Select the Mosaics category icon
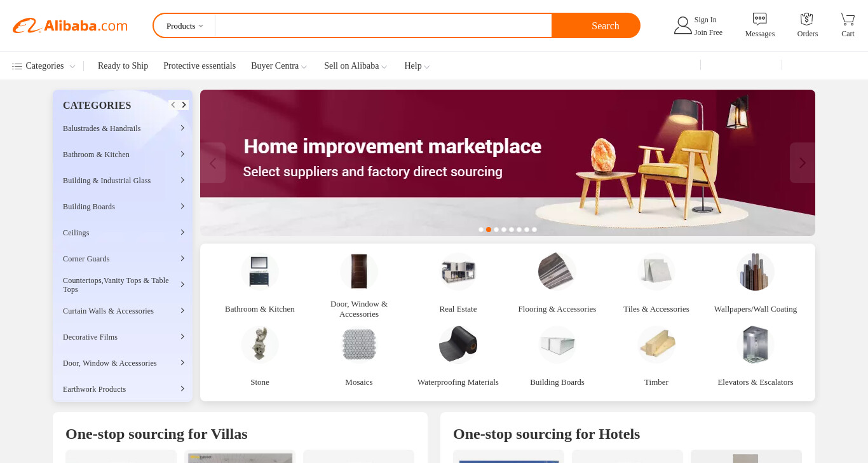Image resolution: width=868 pixels, height=463 pixels. [x=359, y=345]
